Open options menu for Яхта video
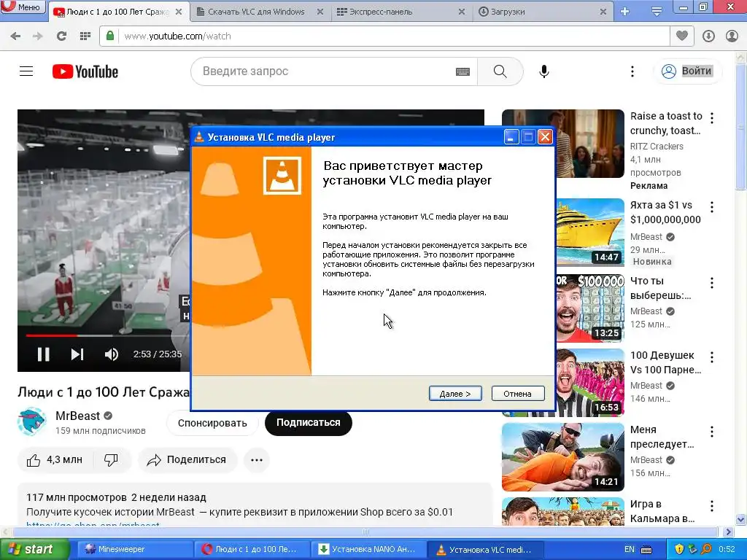The height and width of the screenshot is (560, 747). [x=712, y=206]
